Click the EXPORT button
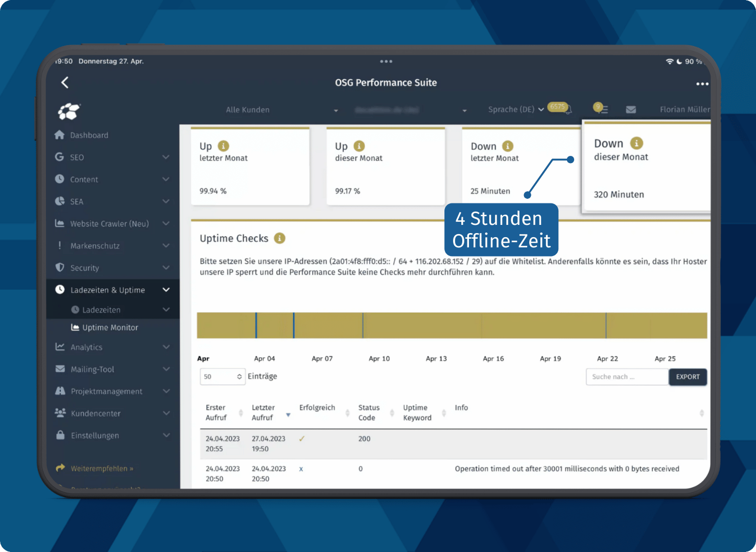This screenshot has width=756, height=552. [688, 377]
